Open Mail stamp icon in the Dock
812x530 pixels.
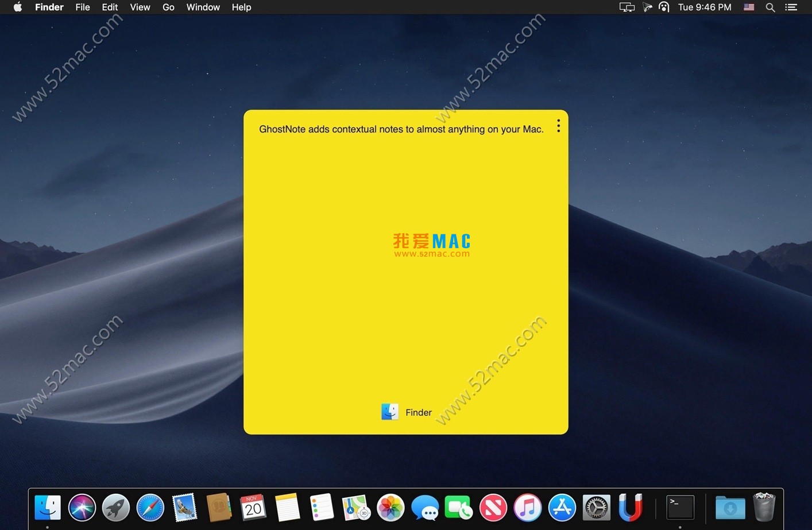[185, 508]
